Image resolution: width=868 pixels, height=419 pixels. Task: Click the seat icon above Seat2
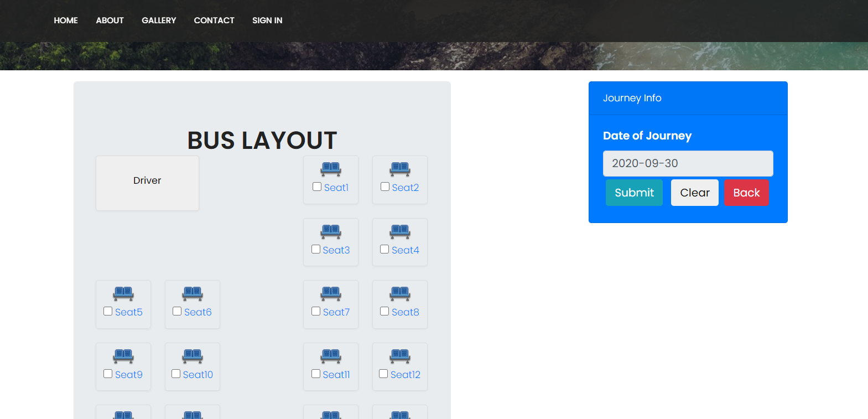(400, 169)
